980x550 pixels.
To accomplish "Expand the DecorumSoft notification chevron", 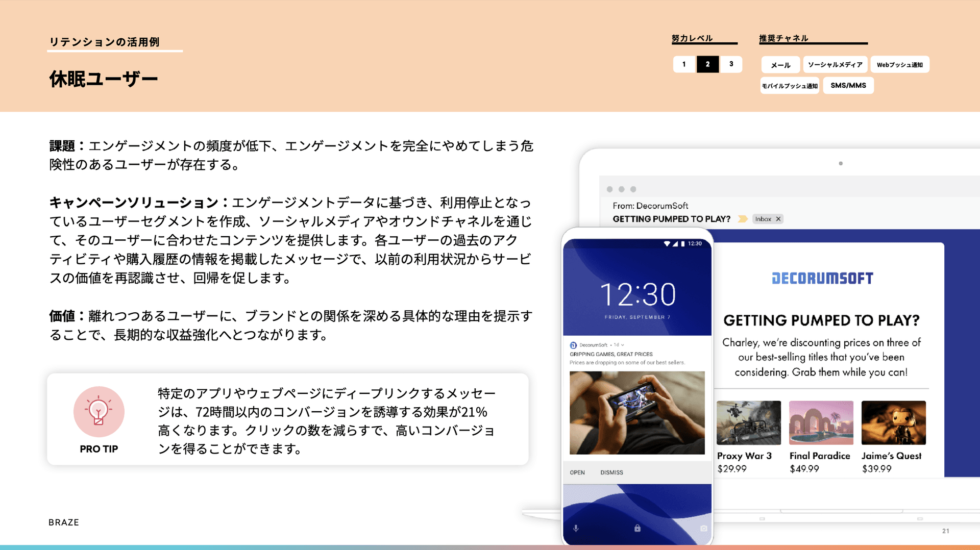I will 623,345.
